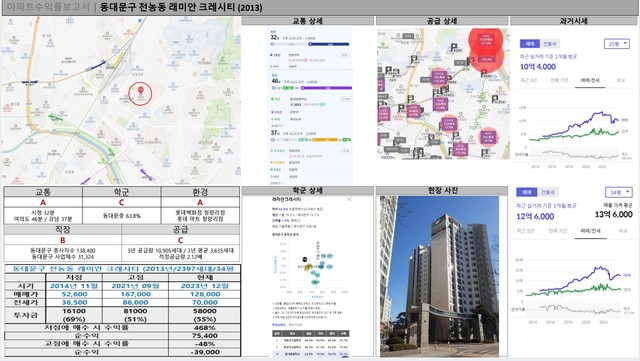Click the yellow data point in the school scatter chart
This screenshot has width=640, height=361.
point(308,267)
